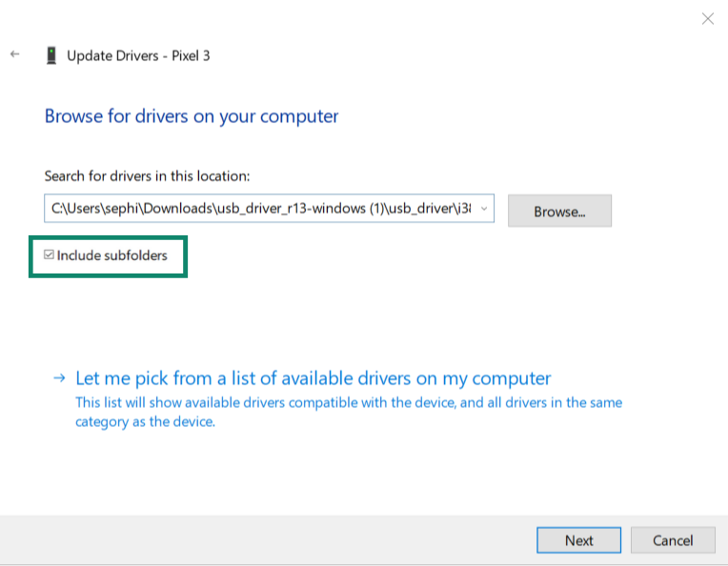Screen dimensions: 728x566
Task: Click the Browse for drivers heading
Action: [x=192, y=117]
